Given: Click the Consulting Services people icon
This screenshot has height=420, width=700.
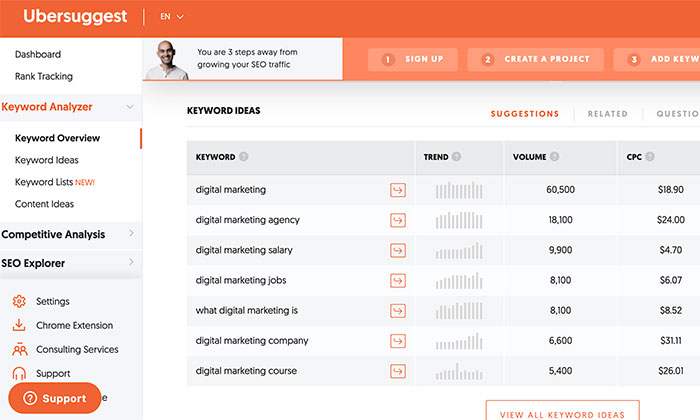Looking at the screenshot, I should click(20, 349).
